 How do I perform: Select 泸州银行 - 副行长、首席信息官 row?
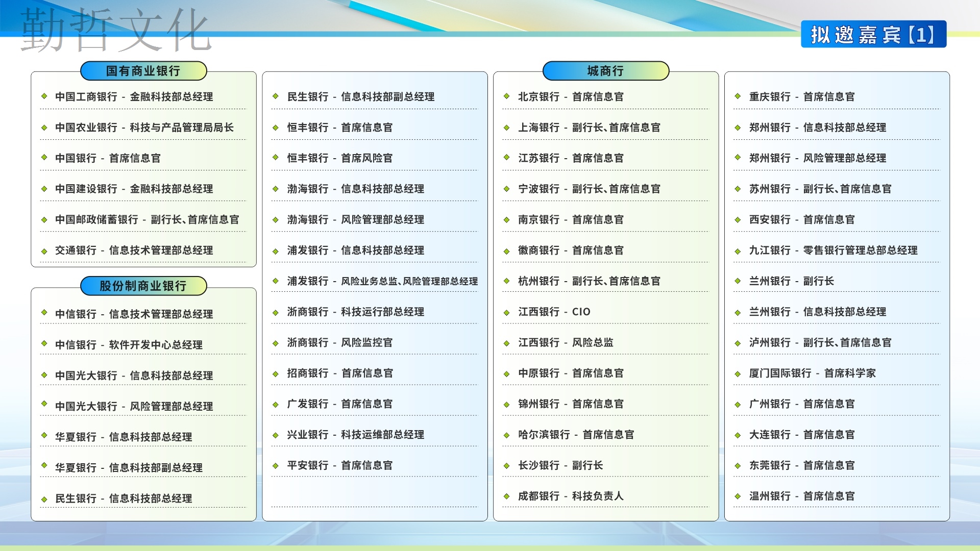click(837, 342)
